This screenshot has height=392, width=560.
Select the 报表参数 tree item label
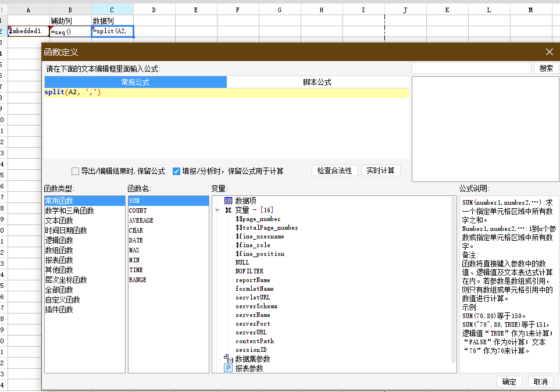click(249, 368)
